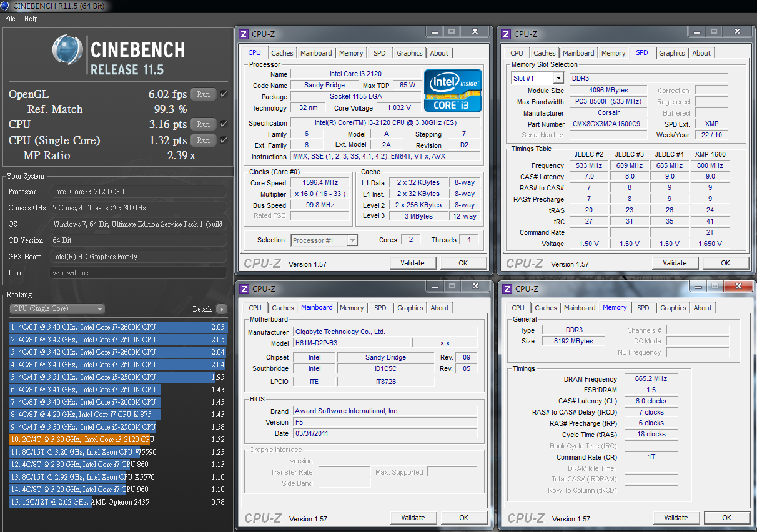The height and width of the screenshot is (532, 757).
Task: Click OK in the SPD window
Action: click(725, 263)
